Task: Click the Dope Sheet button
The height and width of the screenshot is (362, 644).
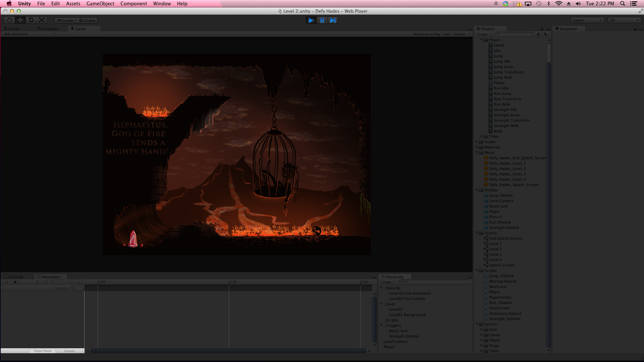Action: click(x=43, y=351)
